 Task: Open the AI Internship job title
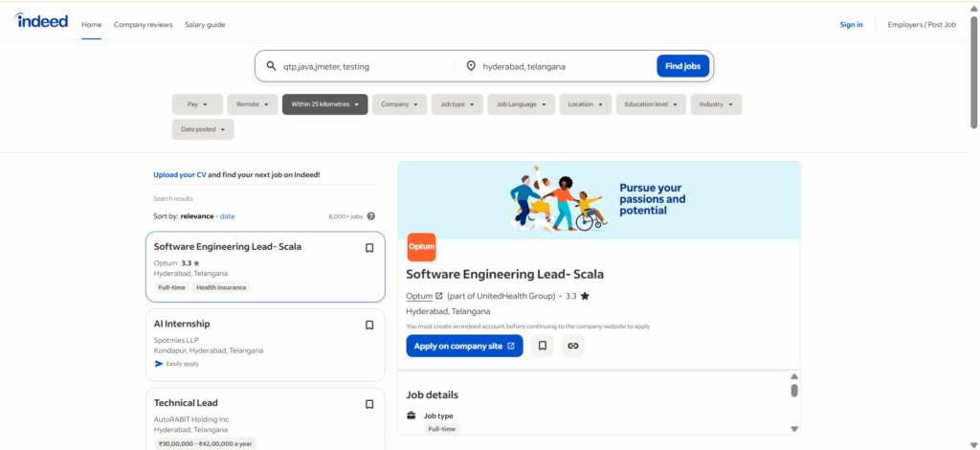coord(182,324)
